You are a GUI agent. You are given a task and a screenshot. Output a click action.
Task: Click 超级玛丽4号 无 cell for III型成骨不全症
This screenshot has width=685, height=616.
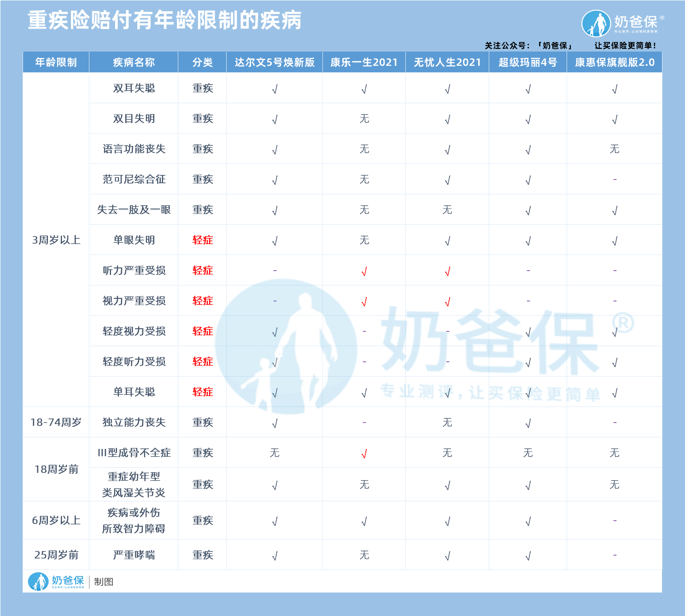point(528,453)
